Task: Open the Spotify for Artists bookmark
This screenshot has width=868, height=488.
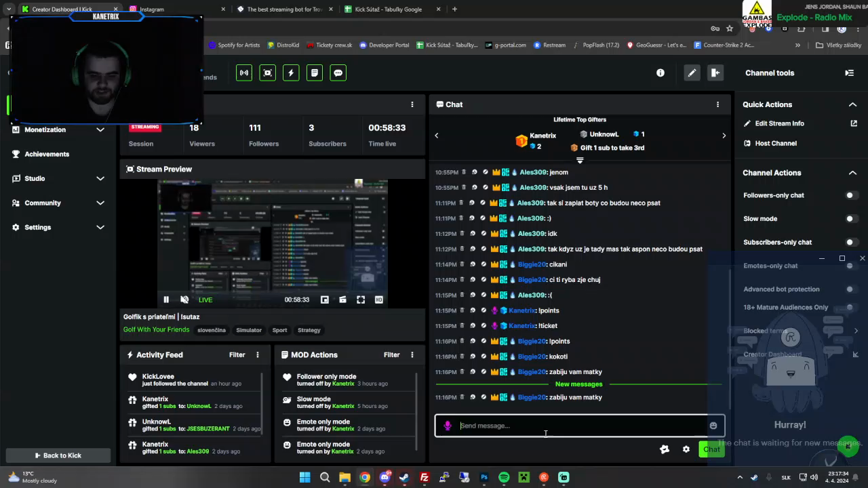Action: [234, 45]
